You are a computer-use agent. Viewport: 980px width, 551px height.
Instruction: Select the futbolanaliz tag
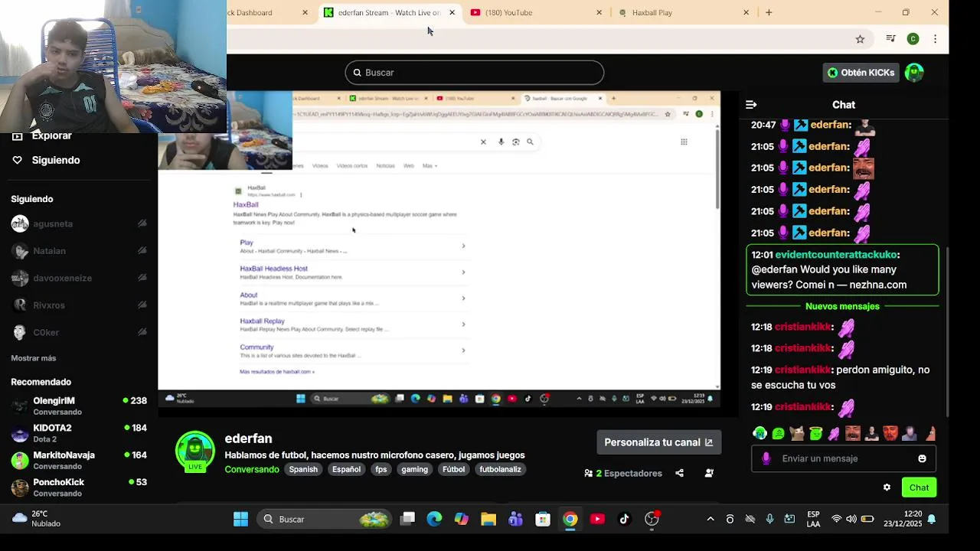click(x=500, y=470)
